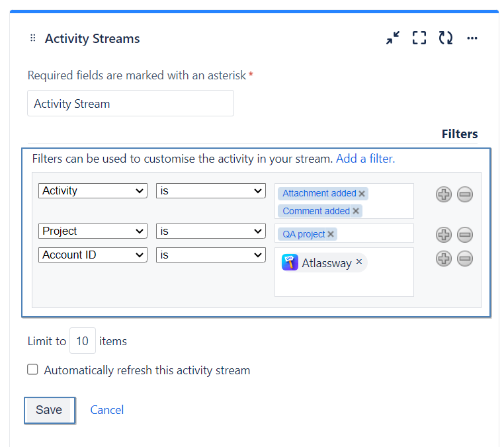504x447 pixels.
Task: Select the Comment added tag text
Action: tap(316, 211)
